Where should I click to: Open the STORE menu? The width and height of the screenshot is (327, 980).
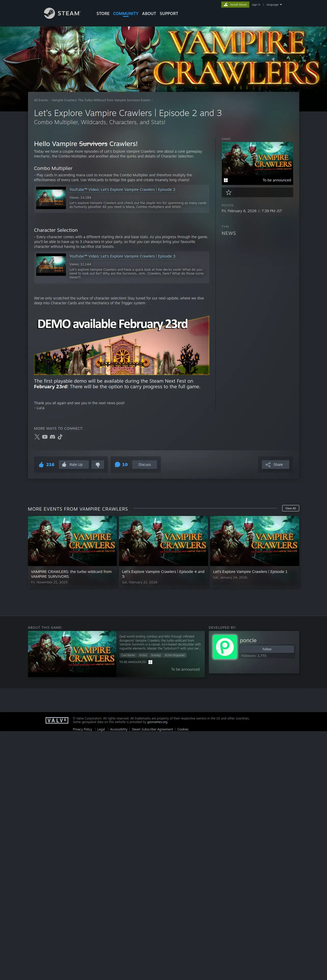103,13
